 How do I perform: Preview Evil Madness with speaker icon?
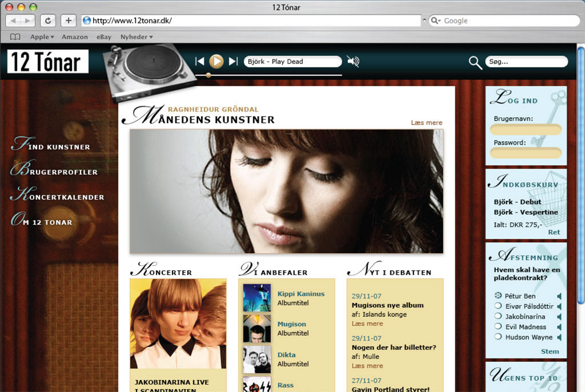coord(559,327)
